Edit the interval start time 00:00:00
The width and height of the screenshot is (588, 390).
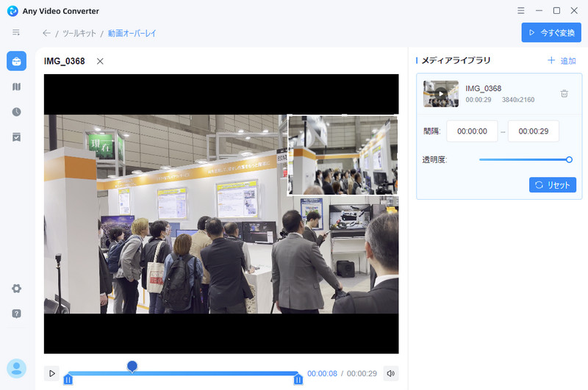point(472,131)
